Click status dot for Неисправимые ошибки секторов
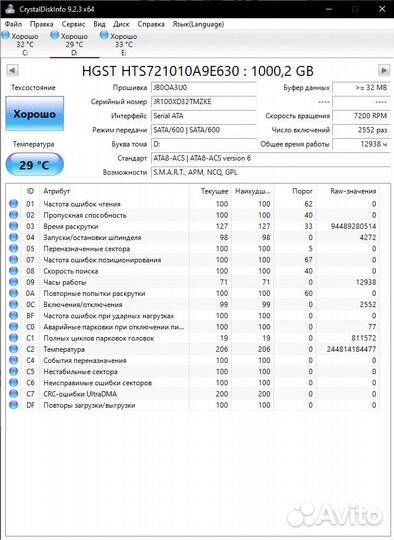 (x=13, y=383)
